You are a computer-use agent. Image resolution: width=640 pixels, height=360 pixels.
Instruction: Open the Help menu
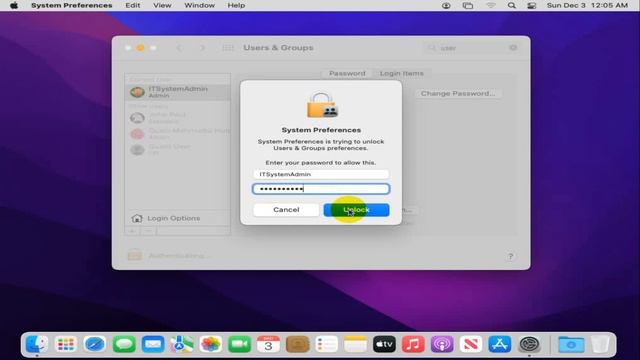pyautogui.click(x=236, y=5)
